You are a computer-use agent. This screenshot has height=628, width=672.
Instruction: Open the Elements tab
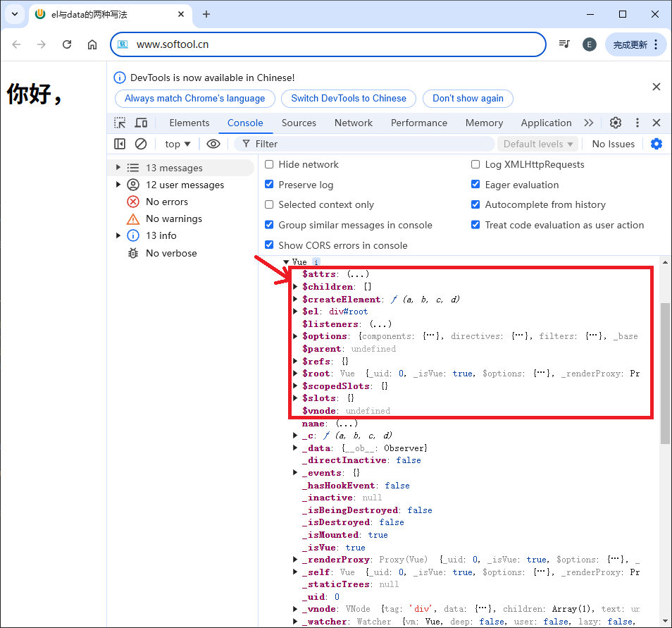(189, 123)
